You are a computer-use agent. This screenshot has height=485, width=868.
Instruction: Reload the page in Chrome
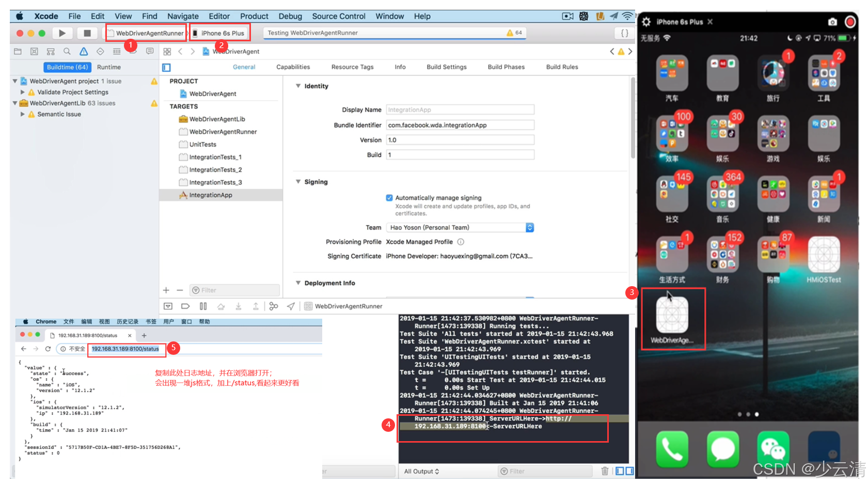(48, 349)
